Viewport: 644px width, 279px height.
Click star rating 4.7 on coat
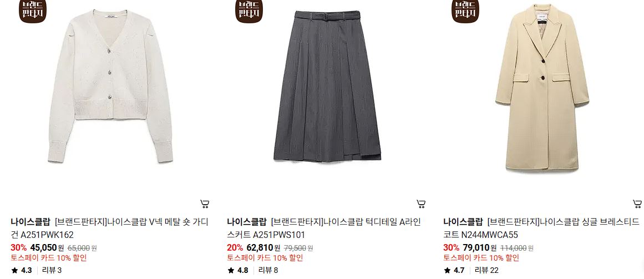tap(454, 270)
